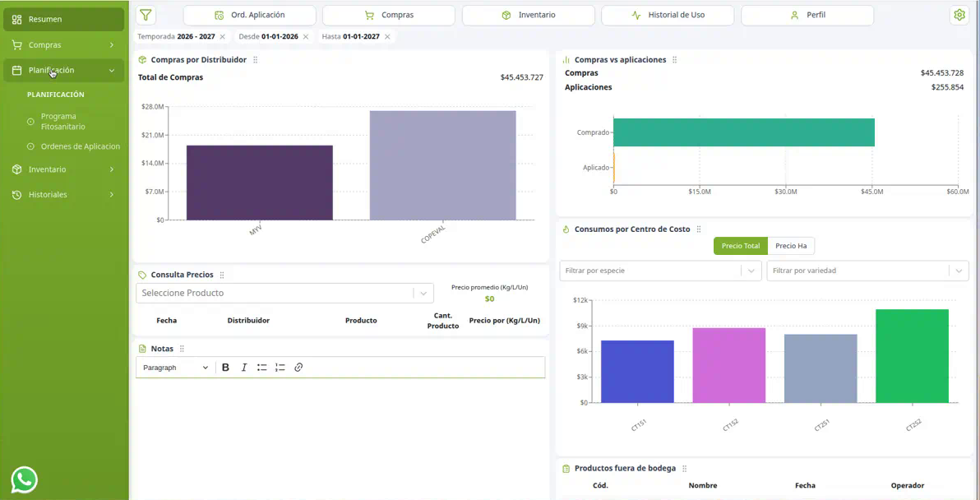Insert numbered list in Notas

pyautogui.click(x=280, y=368)
